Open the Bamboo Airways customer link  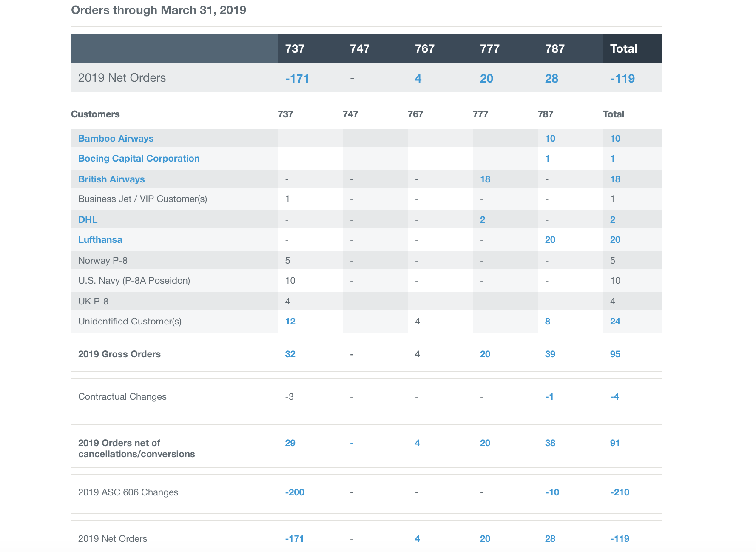116,139
